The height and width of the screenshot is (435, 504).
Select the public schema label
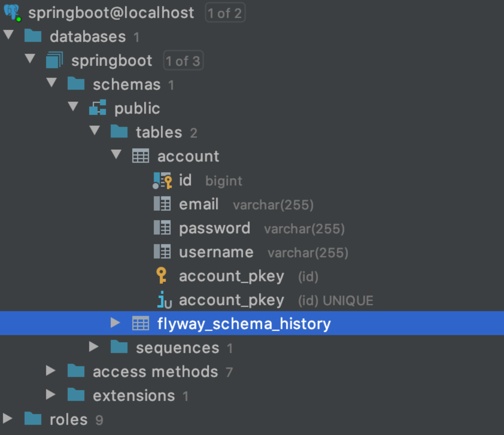[x=137, y=109]
